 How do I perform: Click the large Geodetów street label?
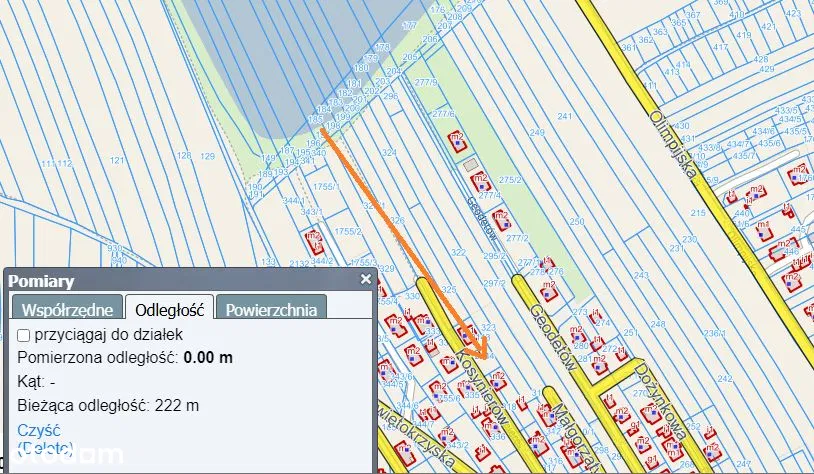tap(553, 337)
